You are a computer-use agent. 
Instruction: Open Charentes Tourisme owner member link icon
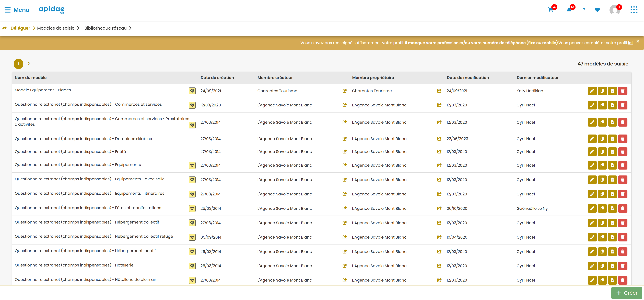439,91
